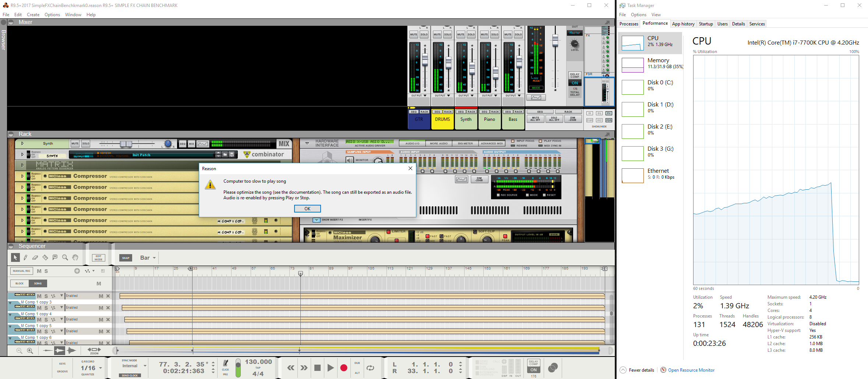
Task: Click the Synth mix channel pan knob
Action: coord(168,144)
